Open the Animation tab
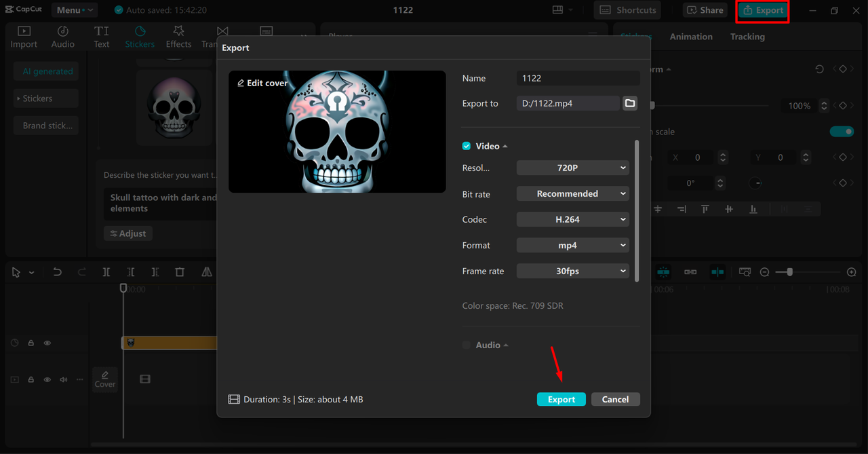868x454 pixels. 691,37
